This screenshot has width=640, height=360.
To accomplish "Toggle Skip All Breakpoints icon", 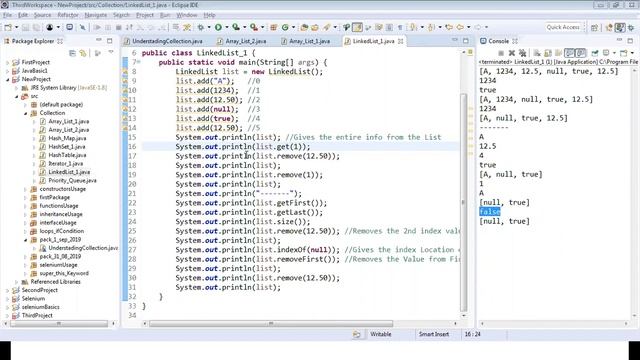I will click(82, 27).
